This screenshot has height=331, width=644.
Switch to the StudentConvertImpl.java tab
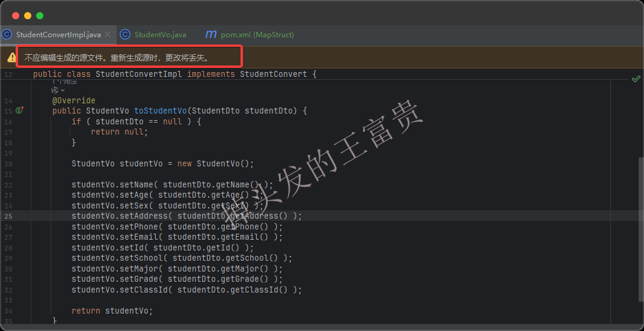coord(58,35)
